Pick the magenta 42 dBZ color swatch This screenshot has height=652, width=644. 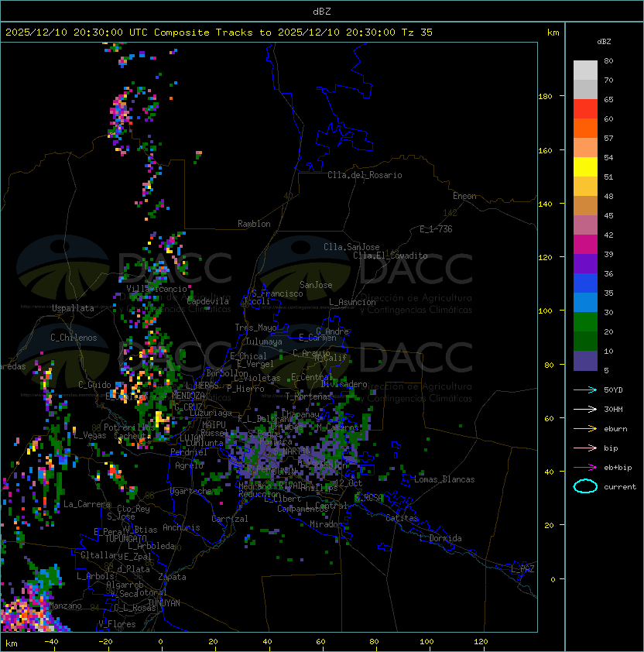[x=585, y=245]
